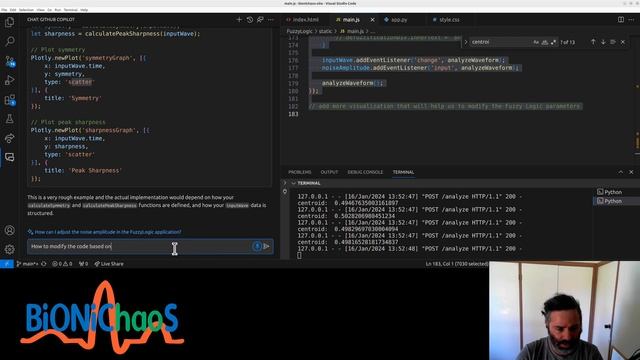Click the remote window indicator in status bar
Image resolution: width=640 pixels, height=360 pixels.
click(x=7, y=264)
